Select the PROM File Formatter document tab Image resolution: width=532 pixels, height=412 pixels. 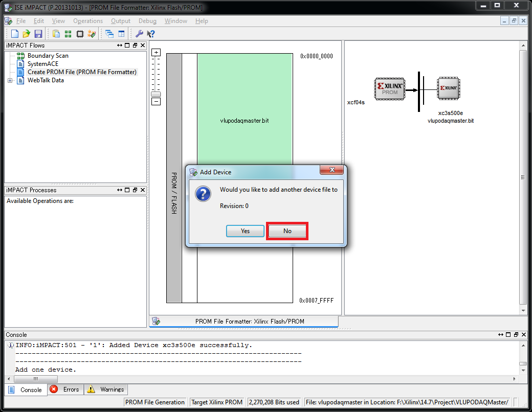click(243, 321)
